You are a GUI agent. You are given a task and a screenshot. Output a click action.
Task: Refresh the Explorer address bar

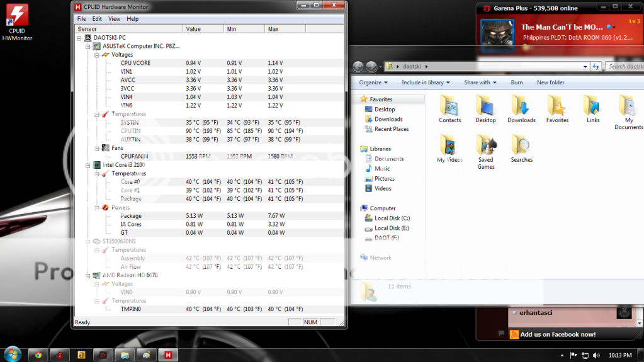[x=596, y=67]
